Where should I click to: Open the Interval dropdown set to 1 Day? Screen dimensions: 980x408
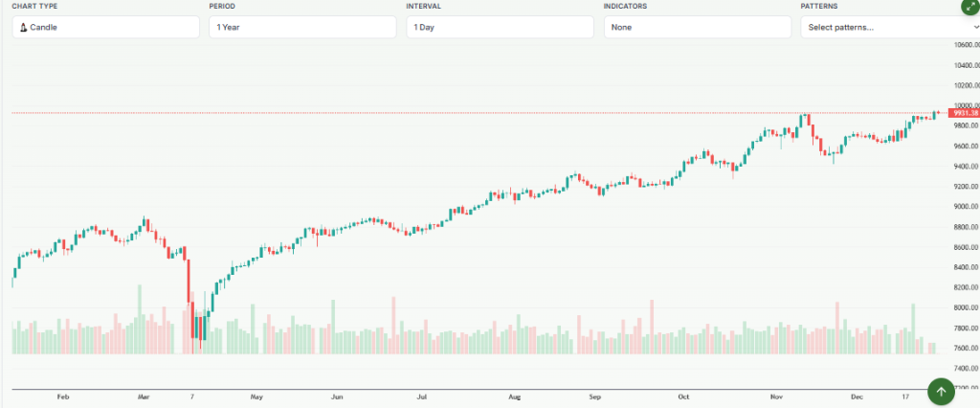tap(499, 28)
